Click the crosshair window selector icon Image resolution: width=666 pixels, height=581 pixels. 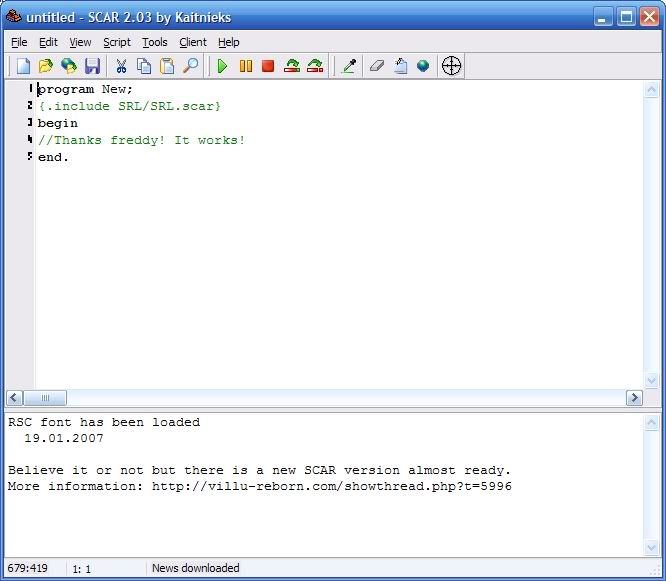click(451, 66)
